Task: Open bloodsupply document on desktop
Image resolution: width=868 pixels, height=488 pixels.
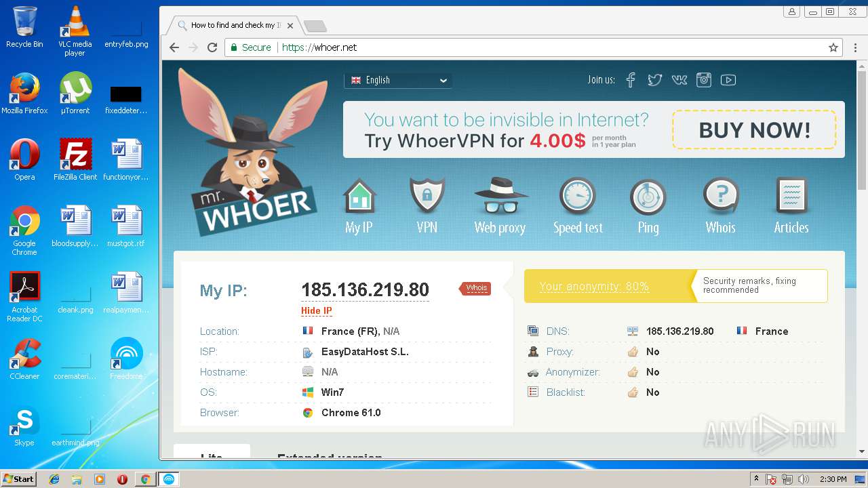Action: coord(75,226)
